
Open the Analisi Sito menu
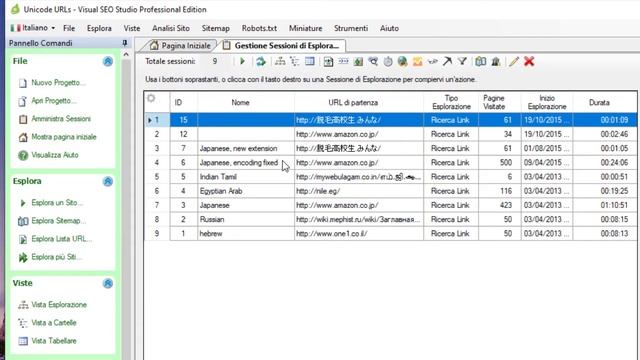[171, 28]
